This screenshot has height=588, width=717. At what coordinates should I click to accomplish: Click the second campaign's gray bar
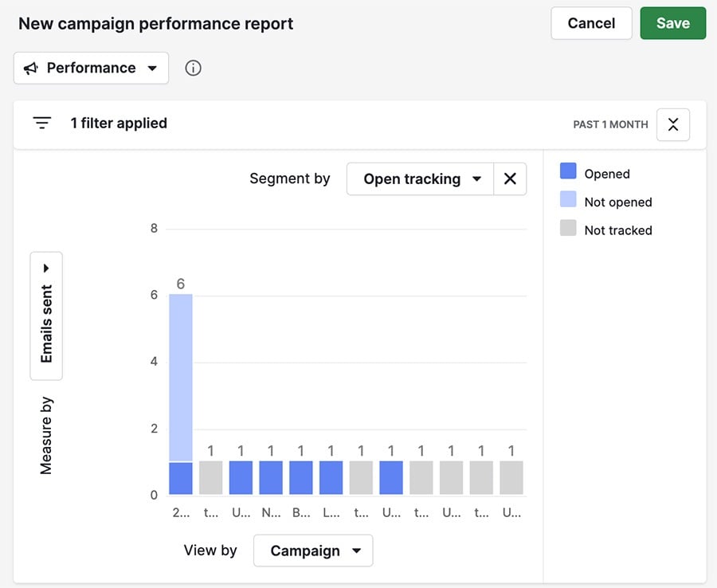click(x=211, y=478)
